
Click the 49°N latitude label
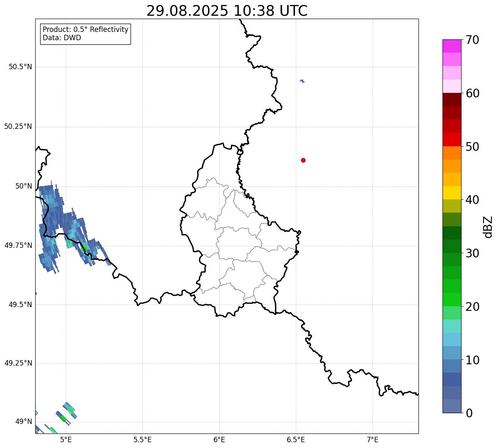click(x=24, y=421)
